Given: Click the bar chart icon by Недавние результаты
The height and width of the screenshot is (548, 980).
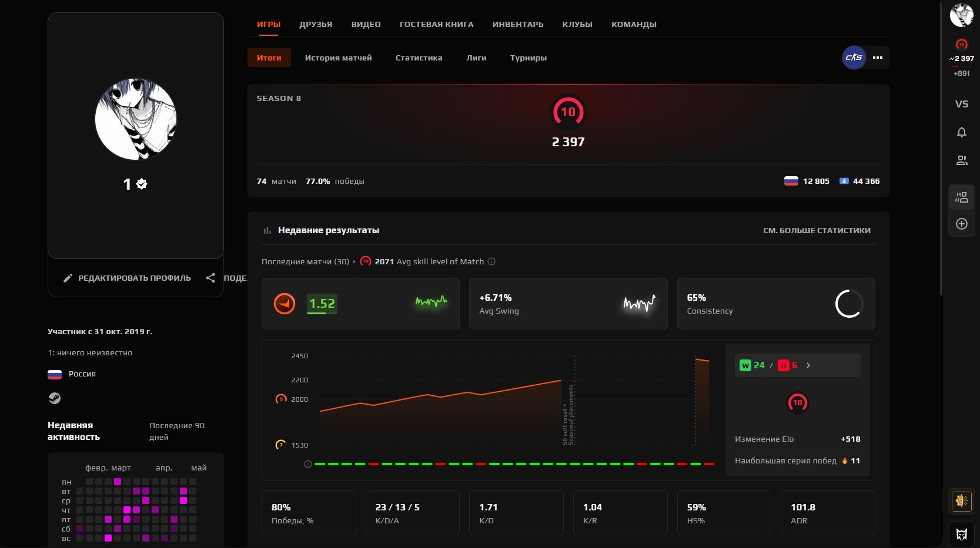Looking at the screenshot, I should click(x=267, y=230).
